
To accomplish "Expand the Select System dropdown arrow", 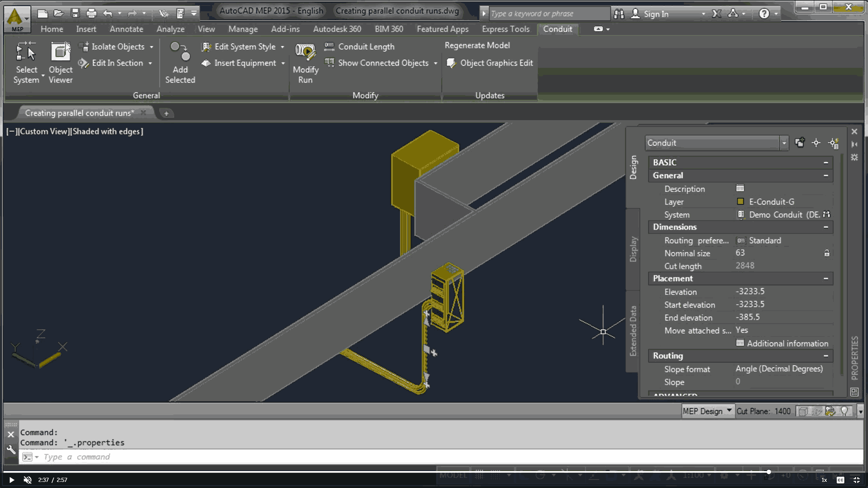I will [x=43, y=75].
